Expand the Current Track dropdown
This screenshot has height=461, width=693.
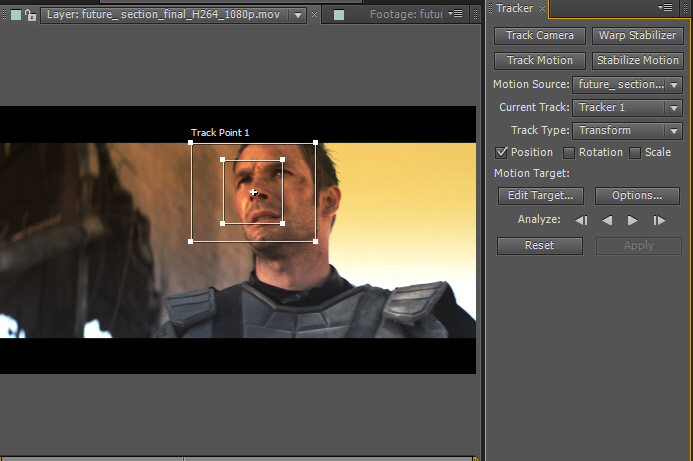(x=627, y=108)
